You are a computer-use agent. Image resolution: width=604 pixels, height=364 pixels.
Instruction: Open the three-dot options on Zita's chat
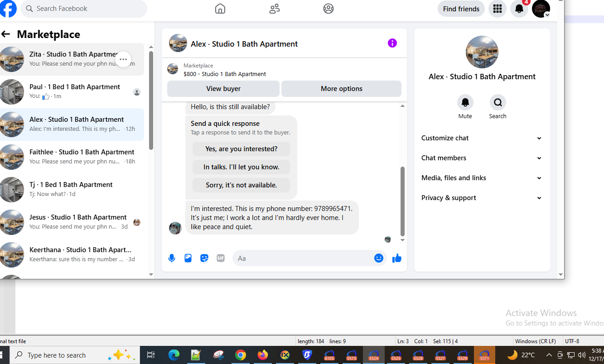point(123,59)
